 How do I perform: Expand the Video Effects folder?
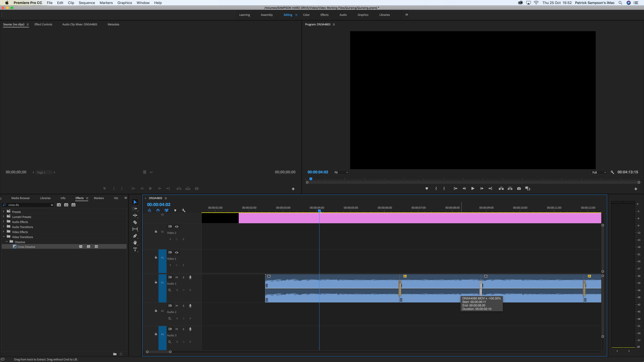coord(4,232)
